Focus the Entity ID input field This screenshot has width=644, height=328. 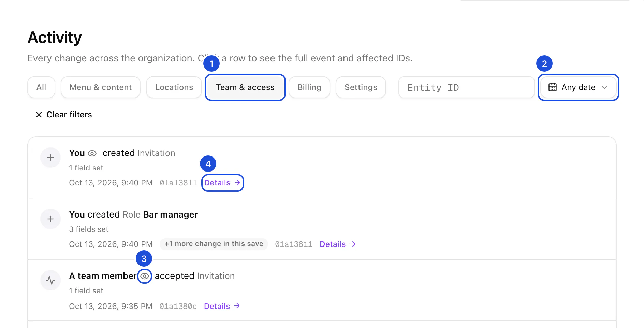pos(466,87)
